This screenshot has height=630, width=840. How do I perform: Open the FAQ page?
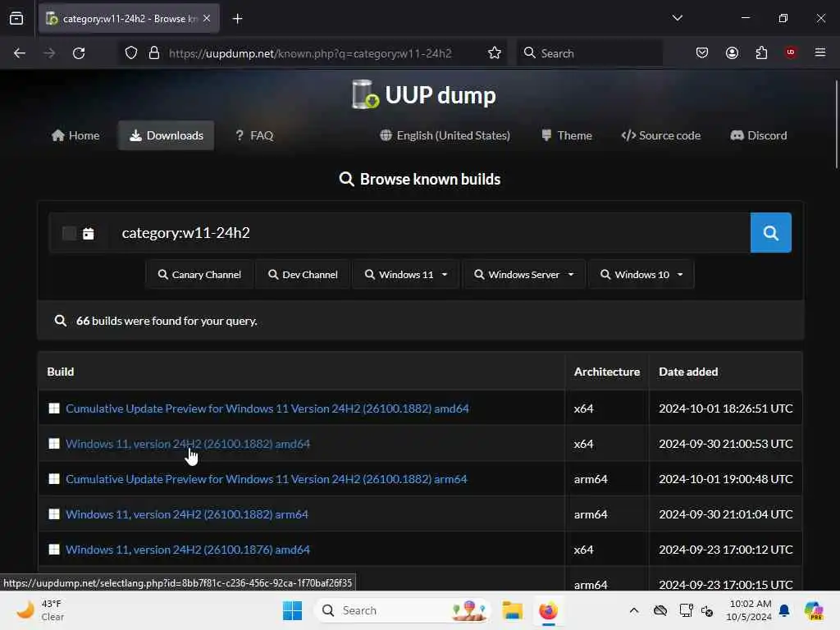(x=254, y=135)
